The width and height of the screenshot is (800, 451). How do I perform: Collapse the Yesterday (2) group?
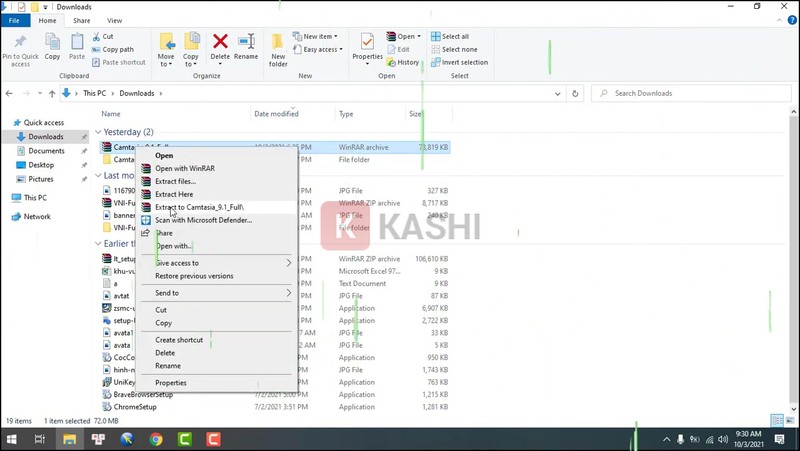point(98,132)
